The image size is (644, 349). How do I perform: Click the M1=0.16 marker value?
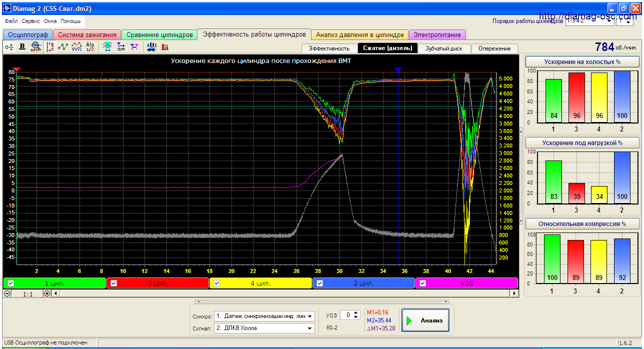pyautogui.click(x=377, y=312)
